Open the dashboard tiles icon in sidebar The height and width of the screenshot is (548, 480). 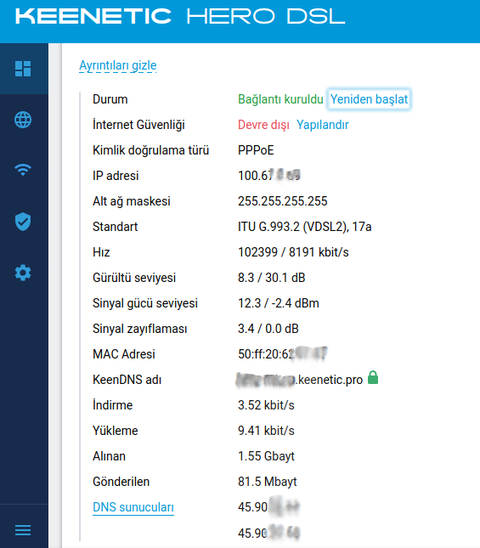coord(23,68)
